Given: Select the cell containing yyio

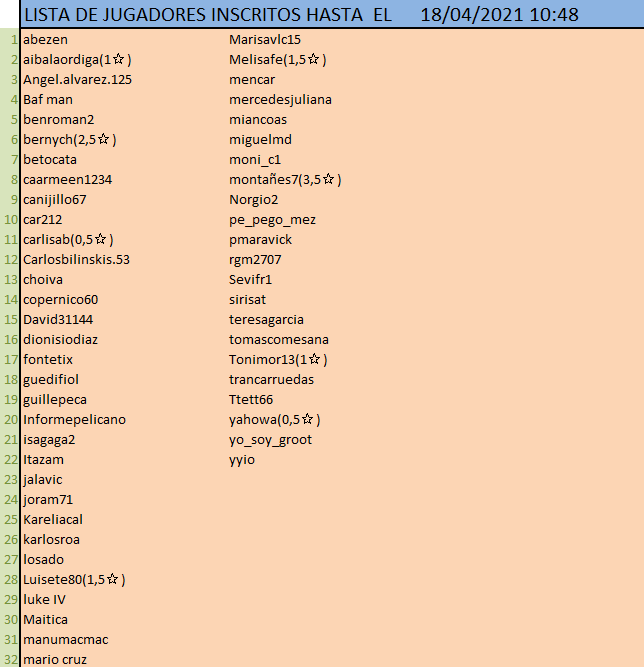Looking at the screenshot, I should pos(242,459).
